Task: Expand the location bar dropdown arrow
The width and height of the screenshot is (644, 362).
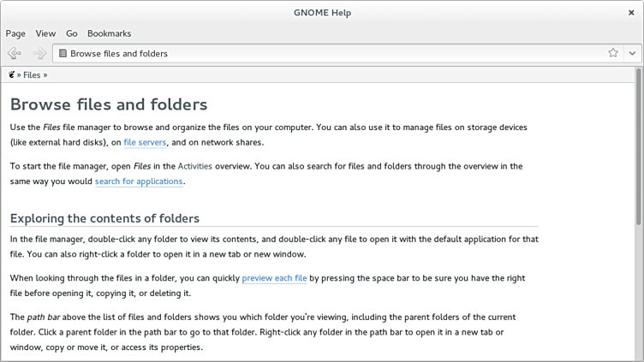Action: tap(632, 53)
